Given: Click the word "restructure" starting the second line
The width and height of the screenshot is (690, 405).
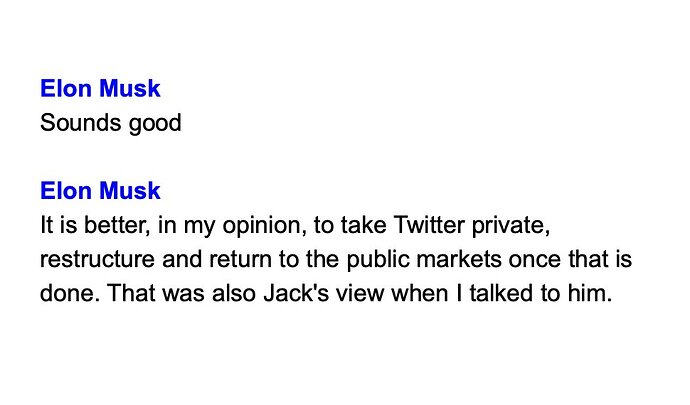Looking at the screenshot, I should [97, 259].
